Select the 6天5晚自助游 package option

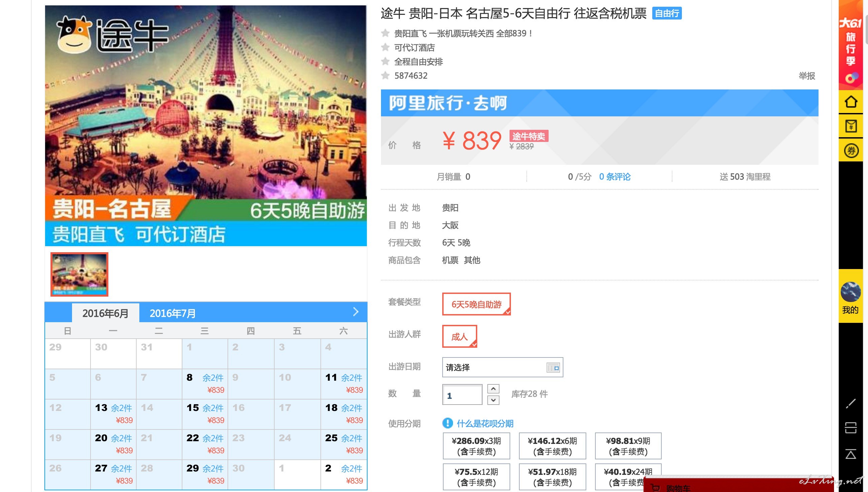pos(477,304)
